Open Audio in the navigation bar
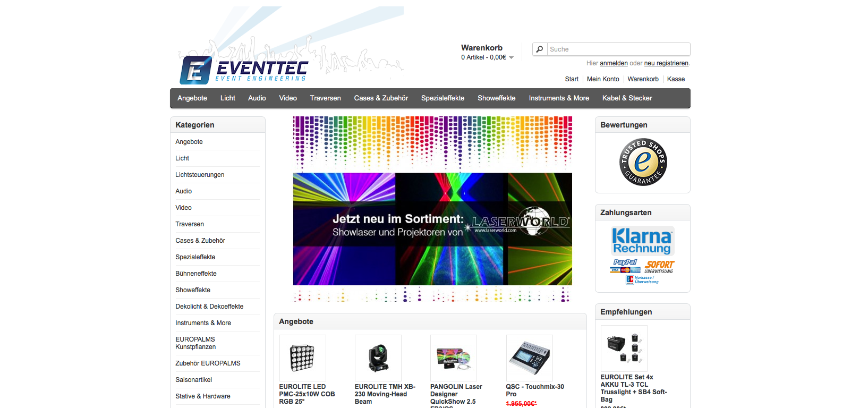The image size is (868, 408). point(257,98)
